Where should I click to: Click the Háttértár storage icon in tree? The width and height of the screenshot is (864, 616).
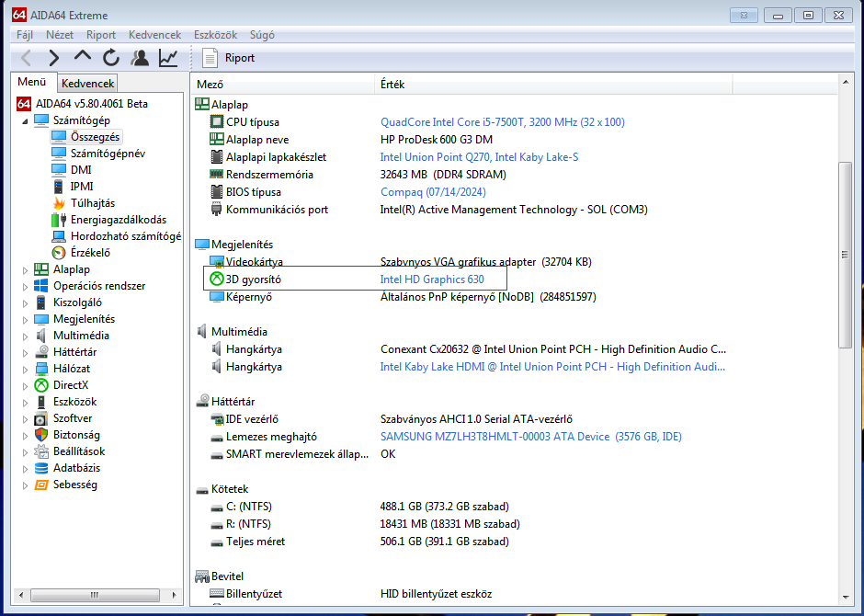point(41,351)
